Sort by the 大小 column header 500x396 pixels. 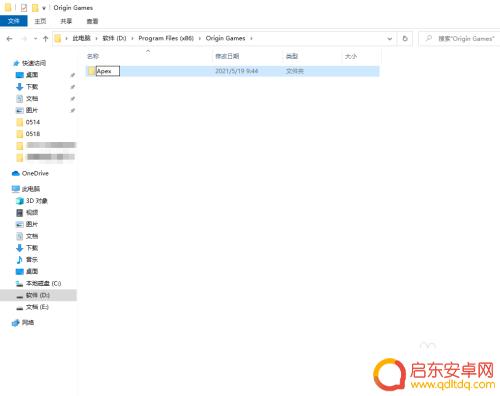pyautogui.click(x=351, y=56)
